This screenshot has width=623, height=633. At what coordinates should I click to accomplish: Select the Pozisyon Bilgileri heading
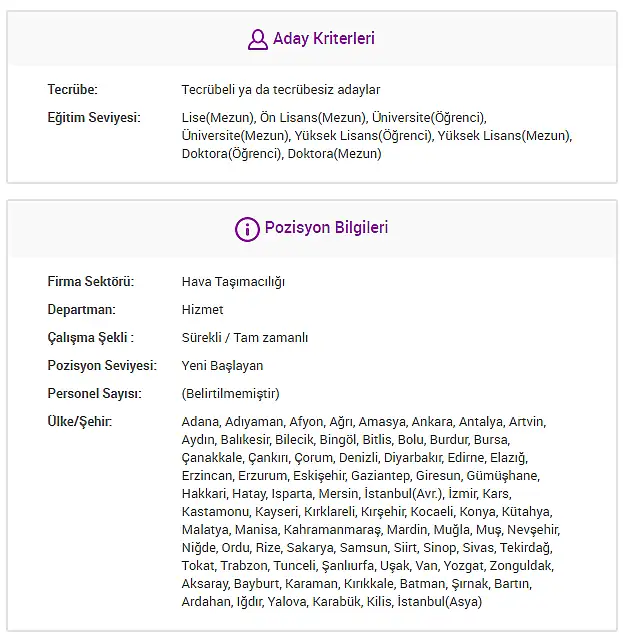click(x=326, y=228)
